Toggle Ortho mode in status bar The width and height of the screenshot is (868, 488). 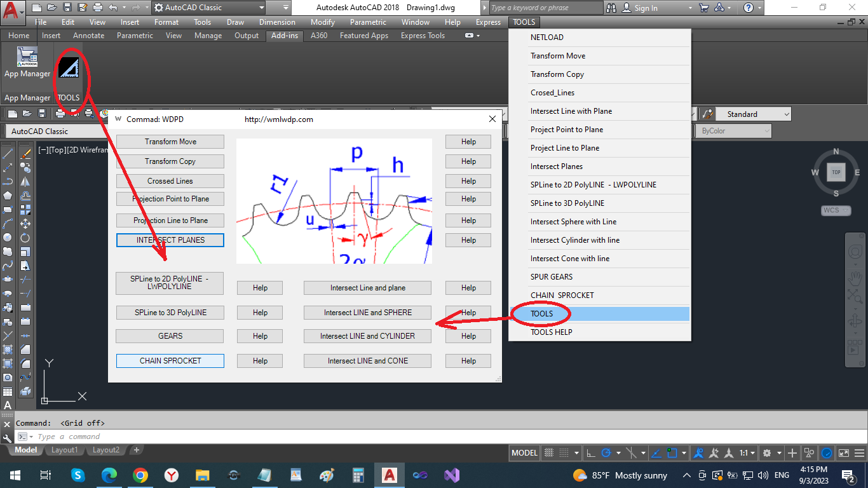[x=591, y=453]
